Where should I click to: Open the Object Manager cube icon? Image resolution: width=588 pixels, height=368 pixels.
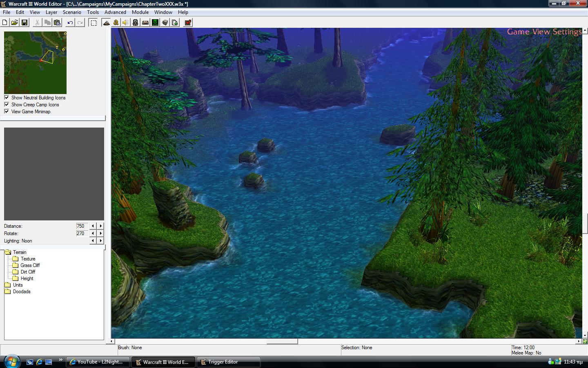(x=165, y=22)
